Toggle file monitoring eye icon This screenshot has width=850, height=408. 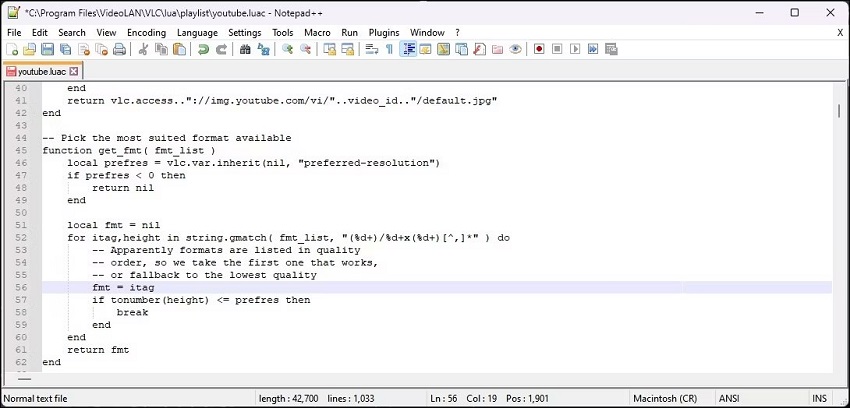point(515,49)
